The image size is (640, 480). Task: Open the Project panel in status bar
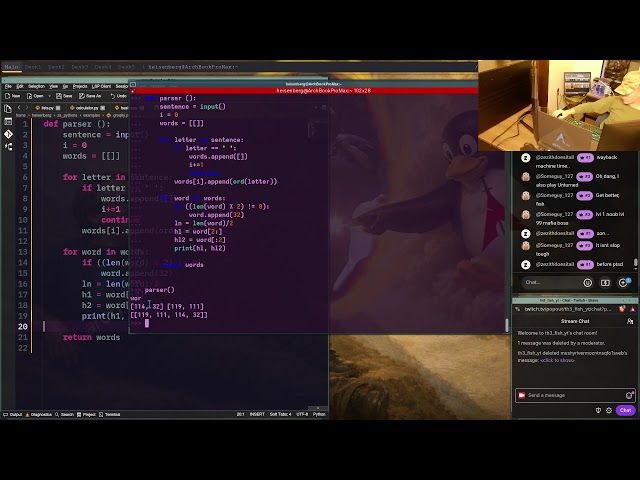86,414
